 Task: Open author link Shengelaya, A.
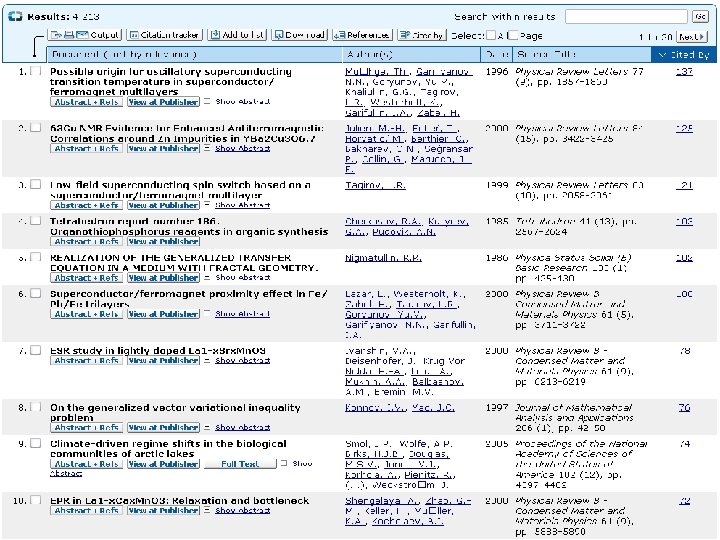[382, 501]
